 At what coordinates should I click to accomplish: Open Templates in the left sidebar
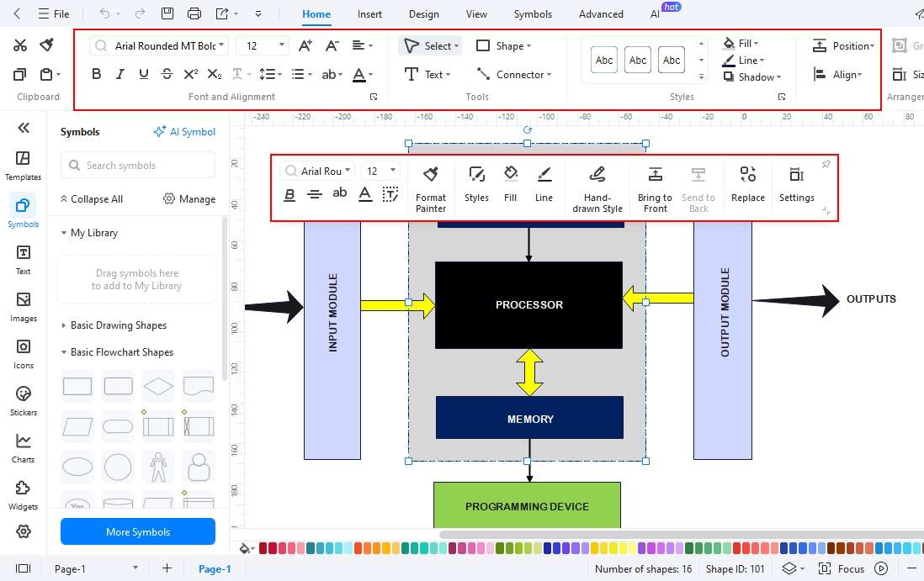tap(23, 166)
